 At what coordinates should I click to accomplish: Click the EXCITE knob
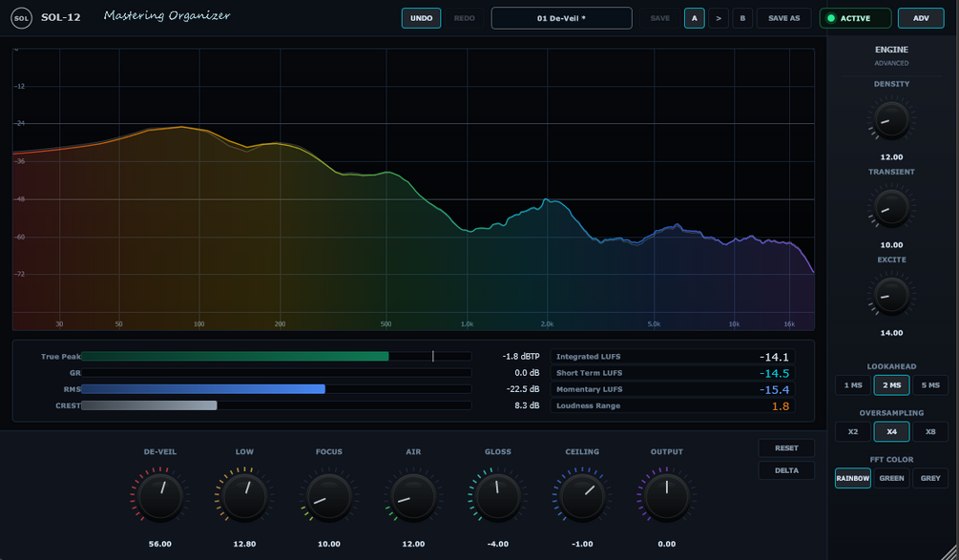[891, 296]
